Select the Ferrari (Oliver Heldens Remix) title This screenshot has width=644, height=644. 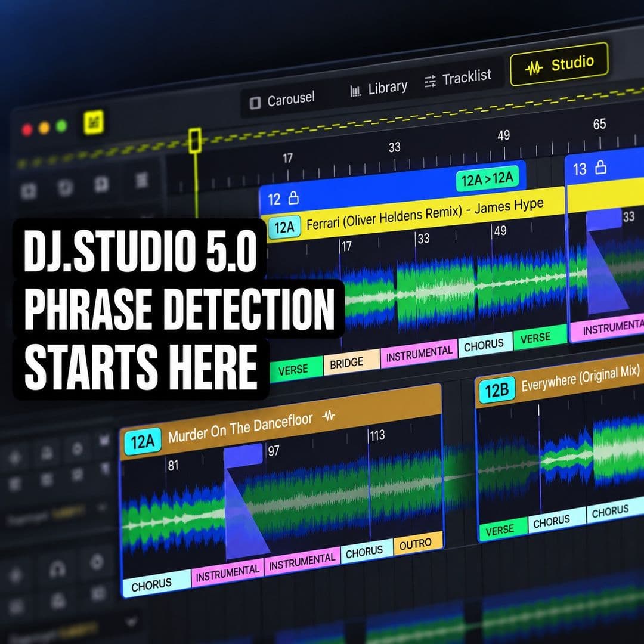pos(425,214)
